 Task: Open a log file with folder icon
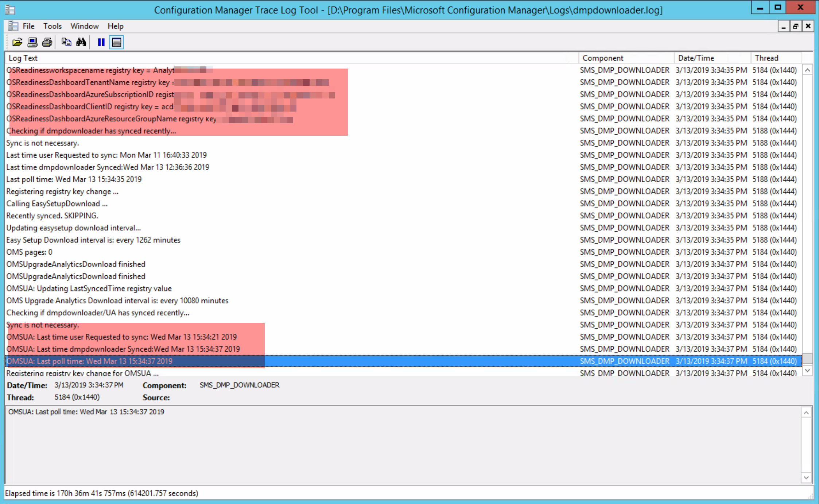(17, 42)
